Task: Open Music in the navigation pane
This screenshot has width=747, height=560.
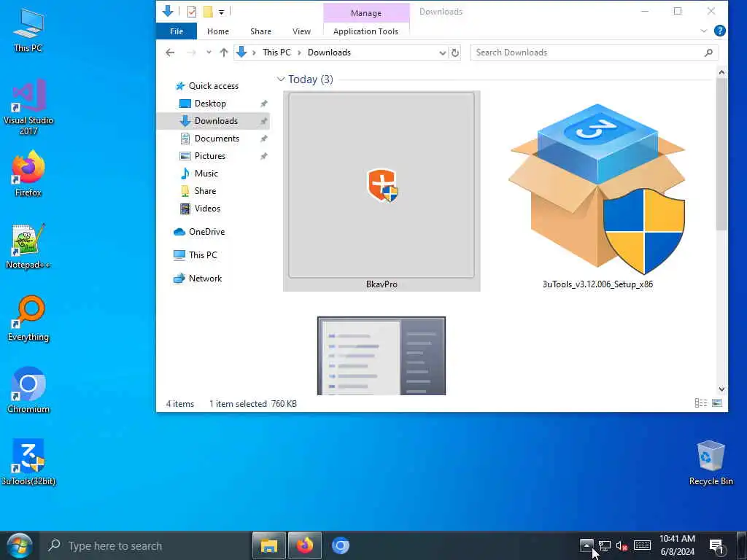Action: 206,174
